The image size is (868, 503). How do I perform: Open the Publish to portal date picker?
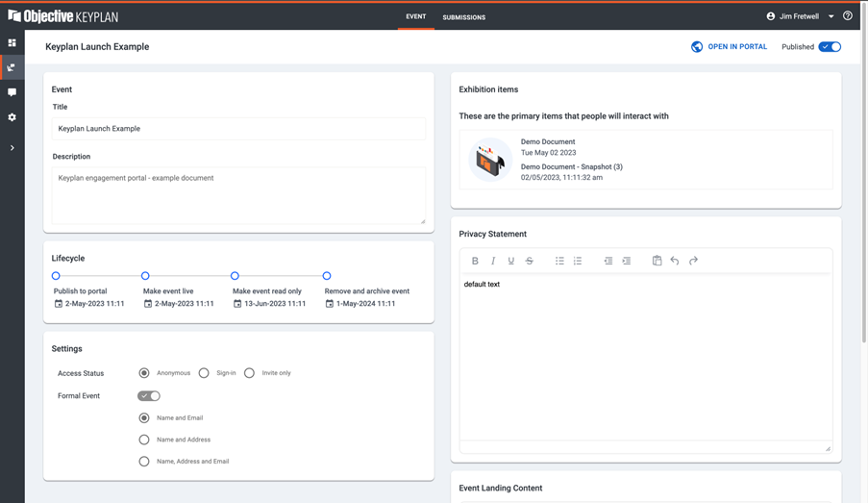coord(59,304)
